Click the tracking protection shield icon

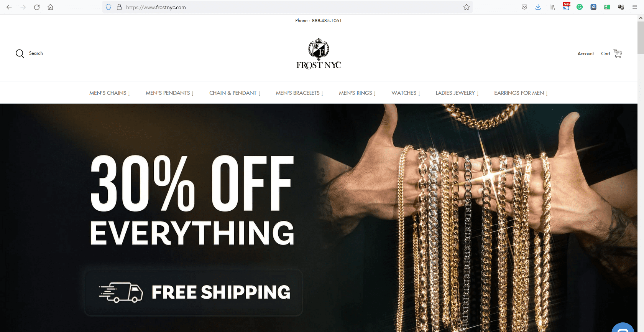pyautogui.click(x=108, y=7)
